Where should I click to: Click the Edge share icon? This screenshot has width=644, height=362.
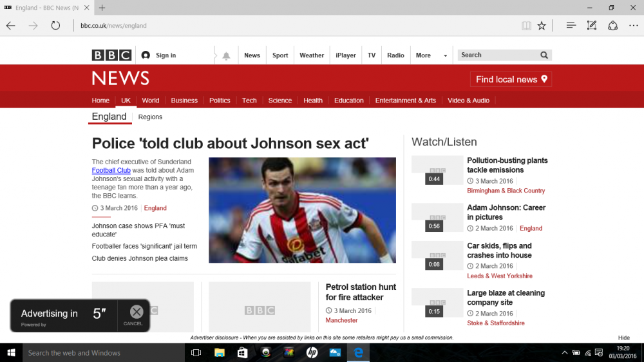(613, 26)
